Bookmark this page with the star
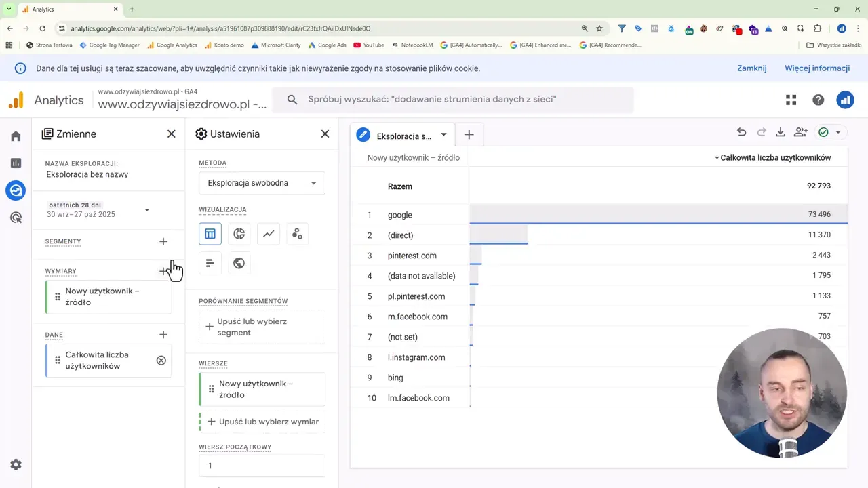Image resolution: width=868 pixels, height=488 pixels. 599,28
